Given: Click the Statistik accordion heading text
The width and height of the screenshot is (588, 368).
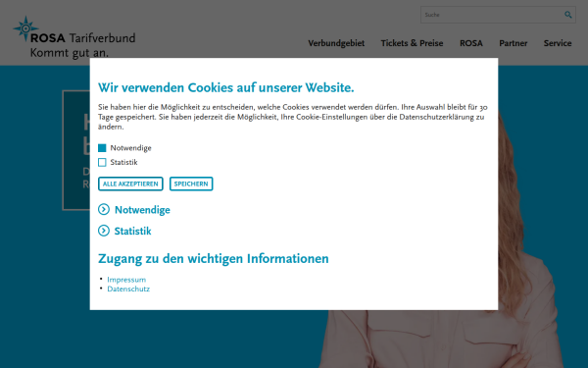Looking at the screenshot, I should tap(132, 231).
